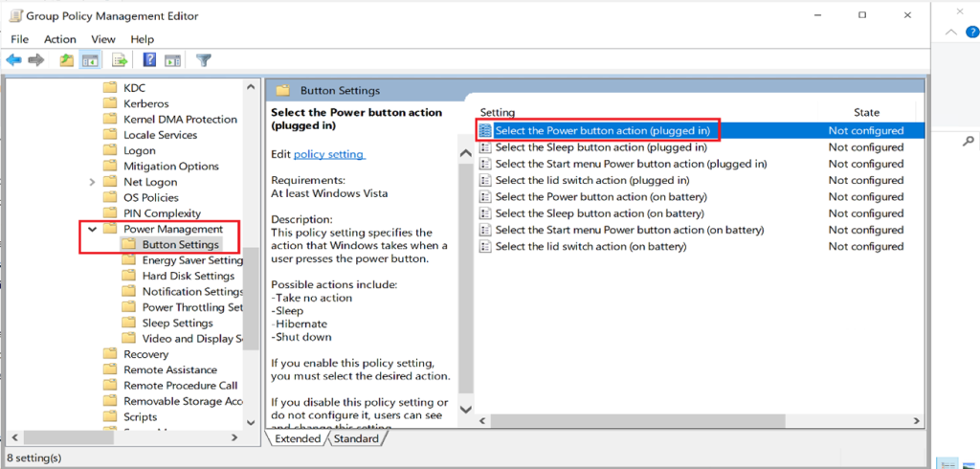980x469 pixels.
Task: Switch to the Standard tab
Action: [357, 438]
